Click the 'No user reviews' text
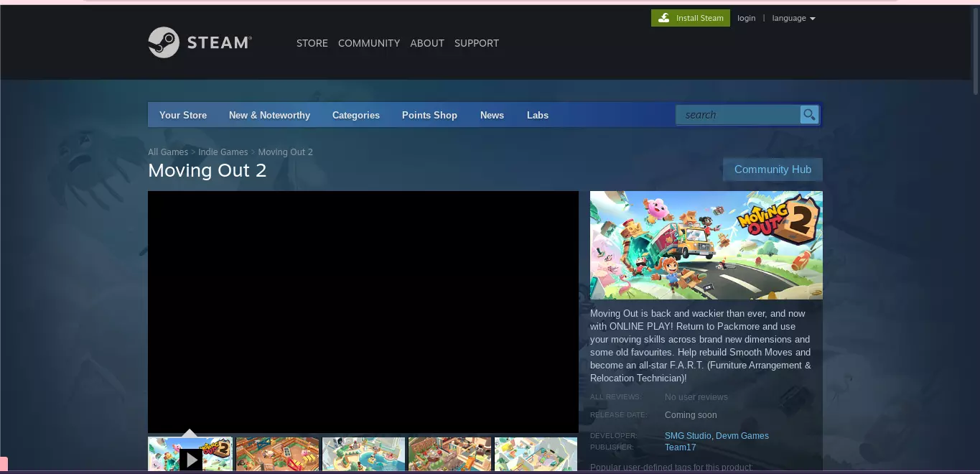 tap(696, 397)
